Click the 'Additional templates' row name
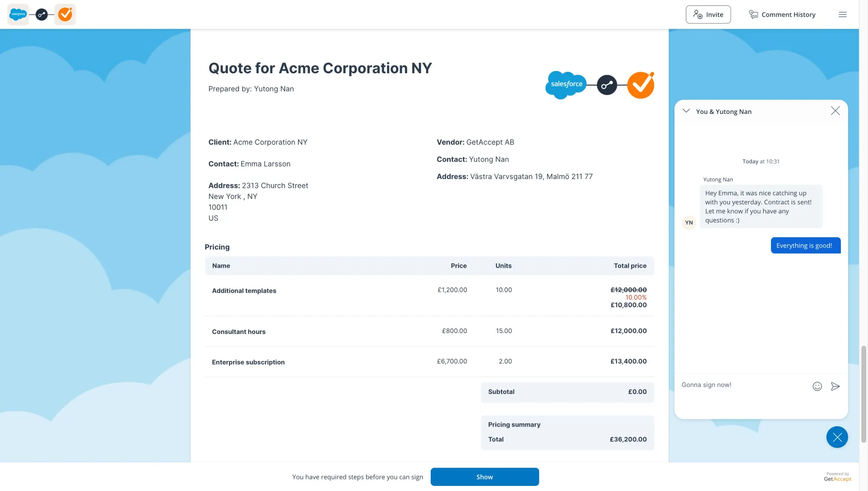Image resolution: width=868 pixels, height=491 pixels. pos(244,291)
